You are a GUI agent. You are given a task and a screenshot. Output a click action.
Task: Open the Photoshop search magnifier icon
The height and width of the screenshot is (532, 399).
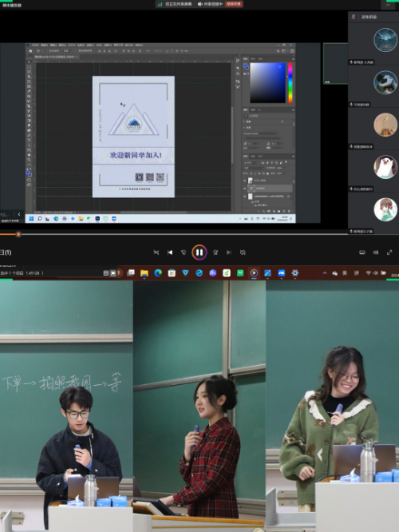278,51
